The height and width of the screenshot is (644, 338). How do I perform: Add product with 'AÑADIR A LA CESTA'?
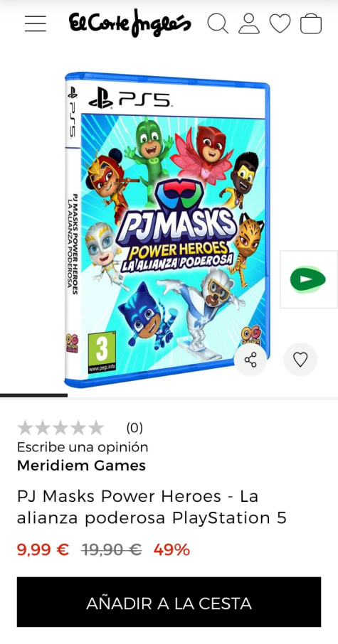pos(169,602)
